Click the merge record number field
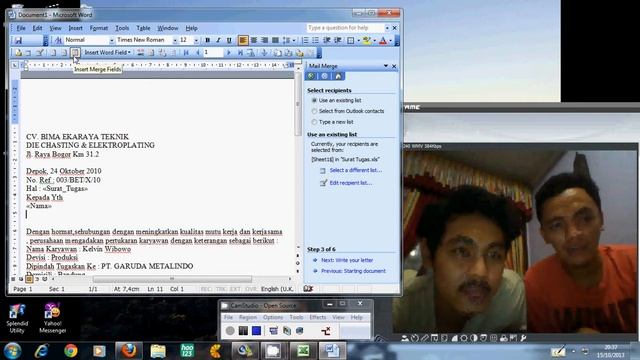Image resolution: width=640 pixels, height=360 pixels. (213, 53)
